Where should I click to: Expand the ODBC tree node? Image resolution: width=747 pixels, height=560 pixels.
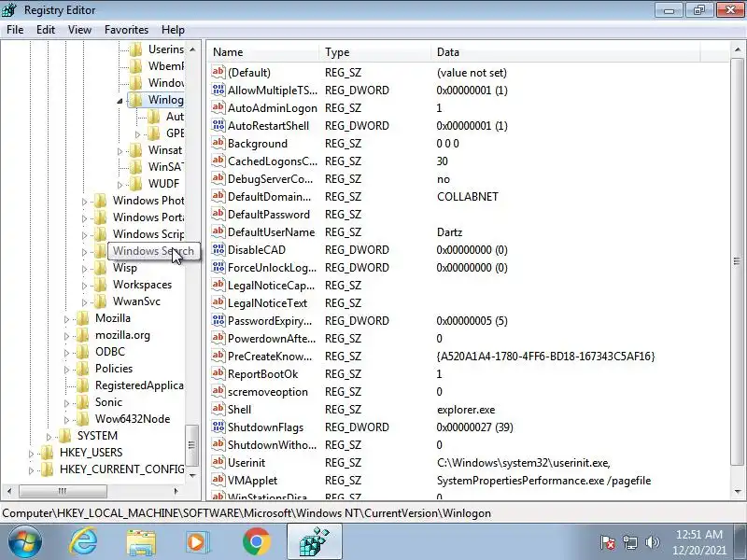(66, 353)
